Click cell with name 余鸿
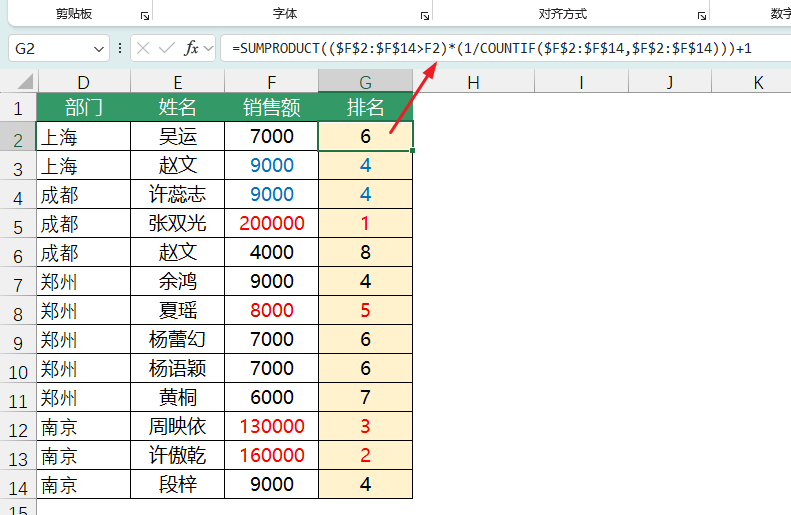 [178, 281]
